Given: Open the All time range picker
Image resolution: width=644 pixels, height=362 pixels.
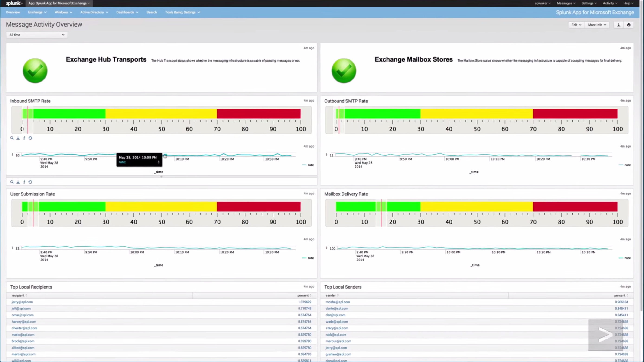Looking at the screenshot, I should [37, 35].
